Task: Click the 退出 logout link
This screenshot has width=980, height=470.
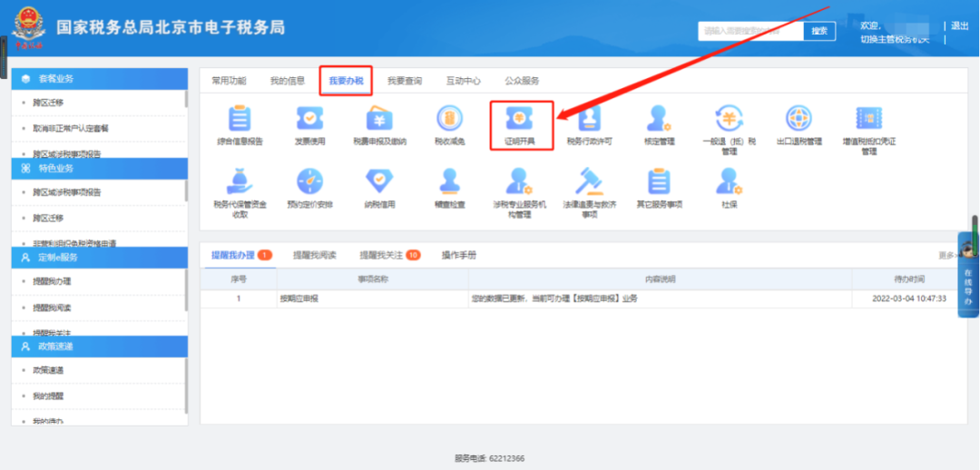Action: pyautogui.click(x=959, y=26)
